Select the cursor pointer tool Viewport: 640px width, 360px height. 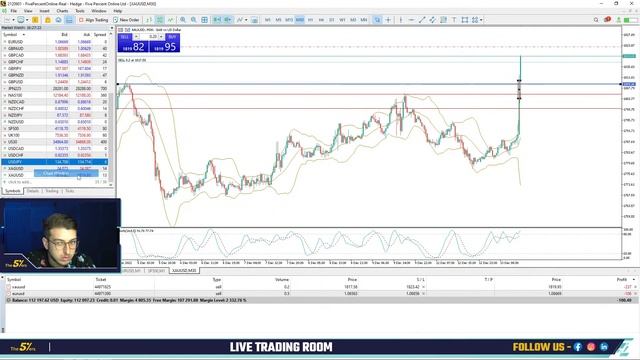click(377, 20)
